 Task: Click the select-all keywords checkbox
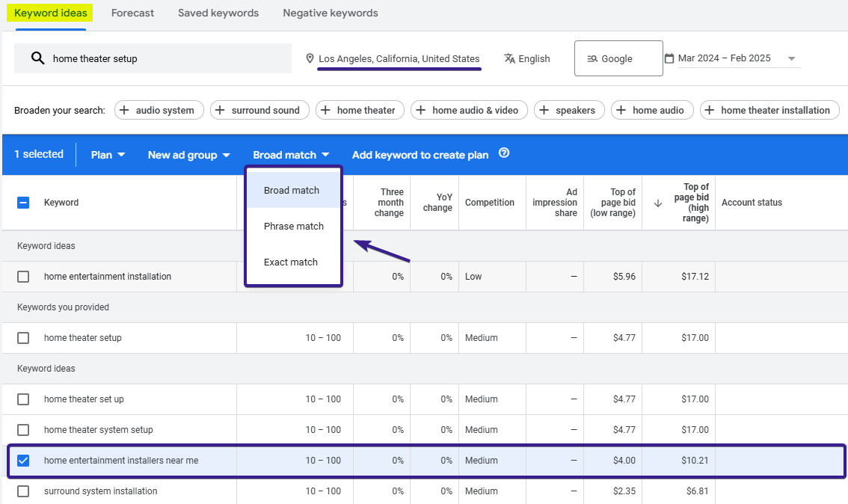pos(22,202)
